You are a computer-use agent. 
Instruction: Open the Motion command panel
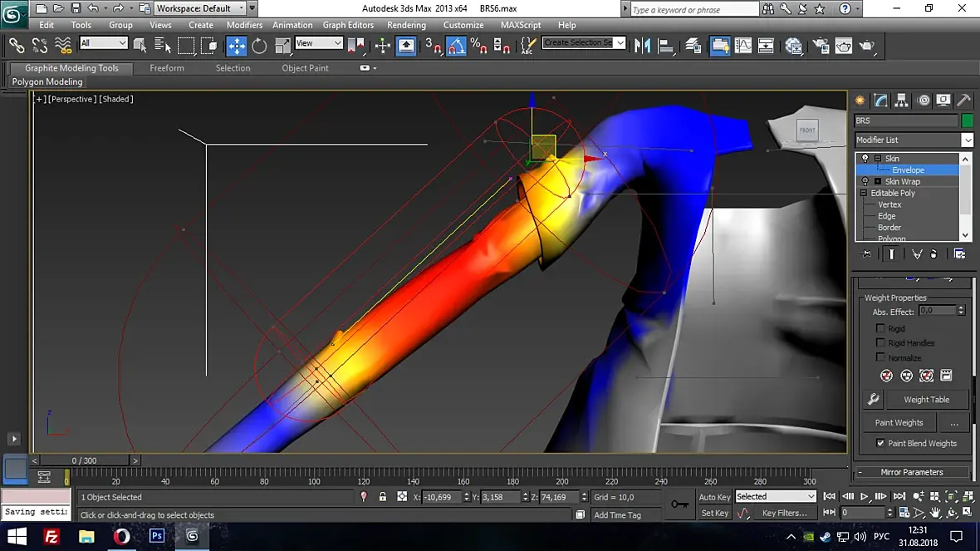click(924, 100)
